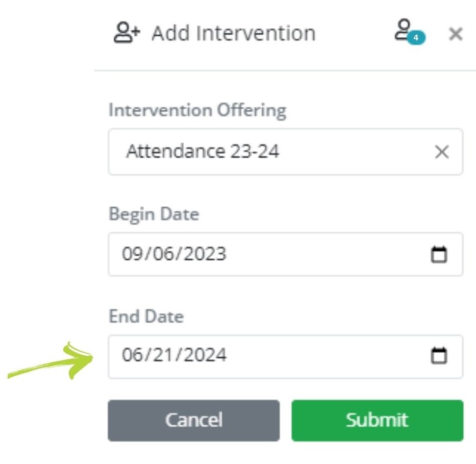Select month 09 in Begin Date

[x=130, y=254]
